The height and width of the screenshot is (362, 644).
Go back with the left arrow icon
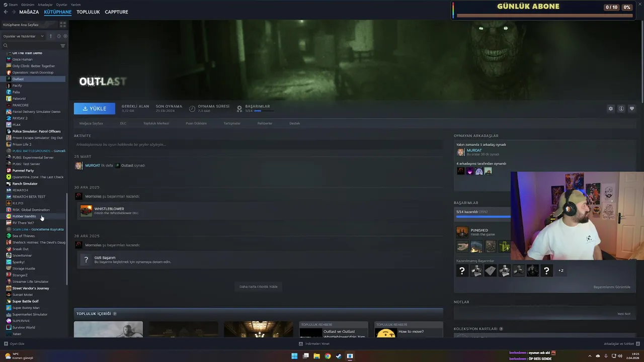click(6, 12)
